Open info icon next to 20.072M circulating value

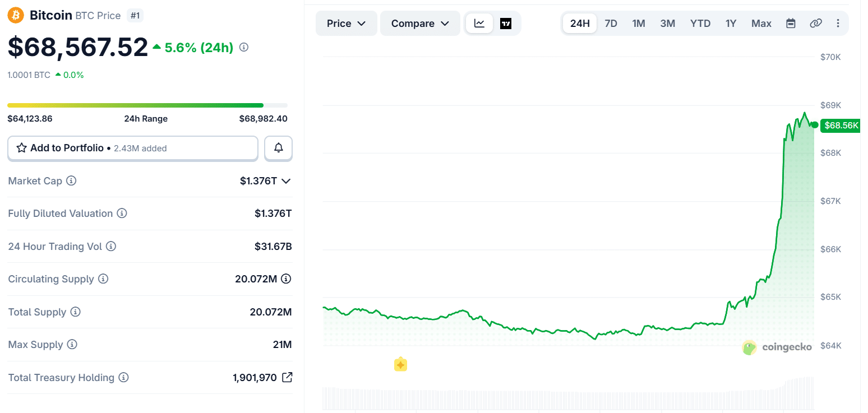click(286, 279)
